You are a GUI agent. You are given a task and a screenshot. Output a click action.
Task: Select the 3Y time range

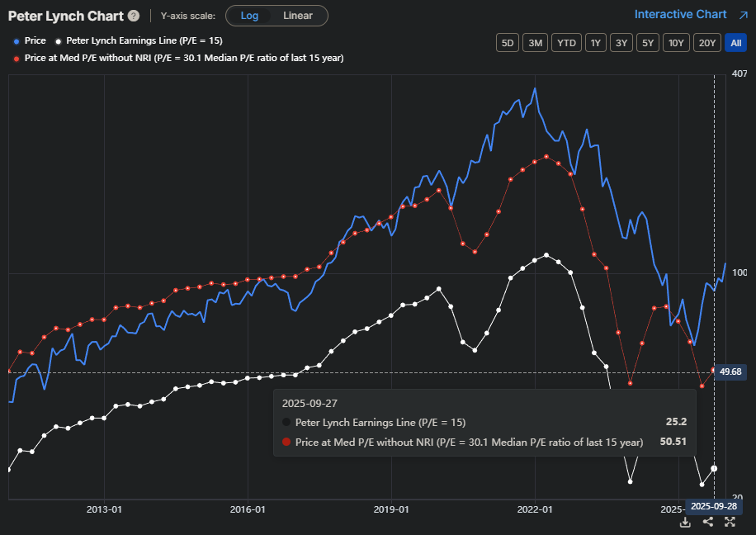point(621,43)
